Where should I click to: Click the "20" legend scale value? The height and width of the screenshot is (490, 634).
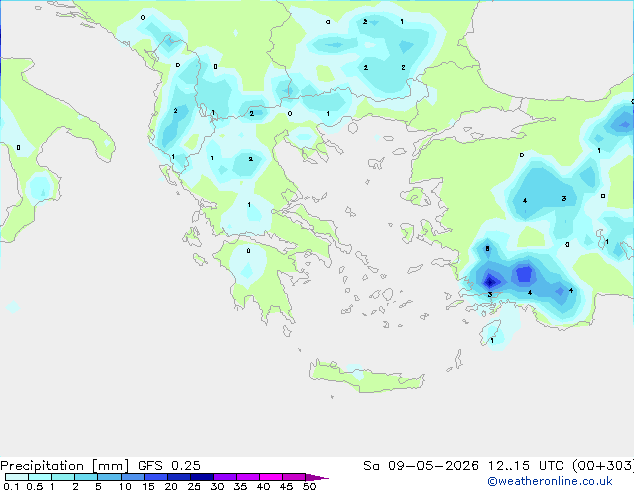pyautogui.click(x=171, y=486)
